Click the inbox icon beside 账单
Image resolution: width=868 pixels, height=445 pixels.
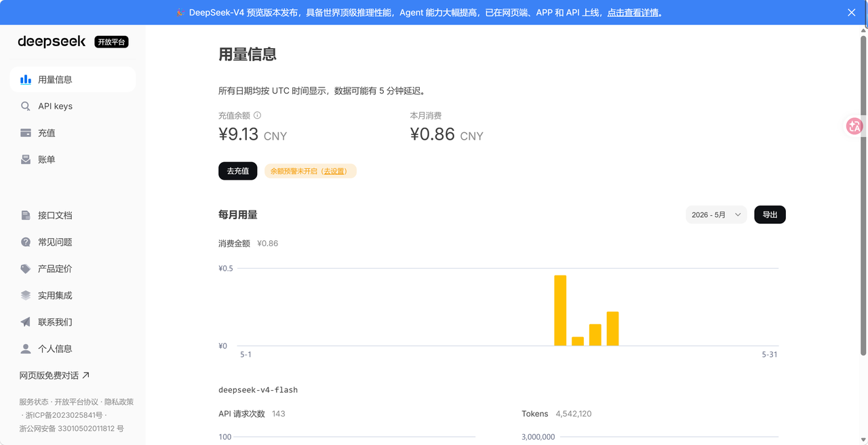point(26,159)
